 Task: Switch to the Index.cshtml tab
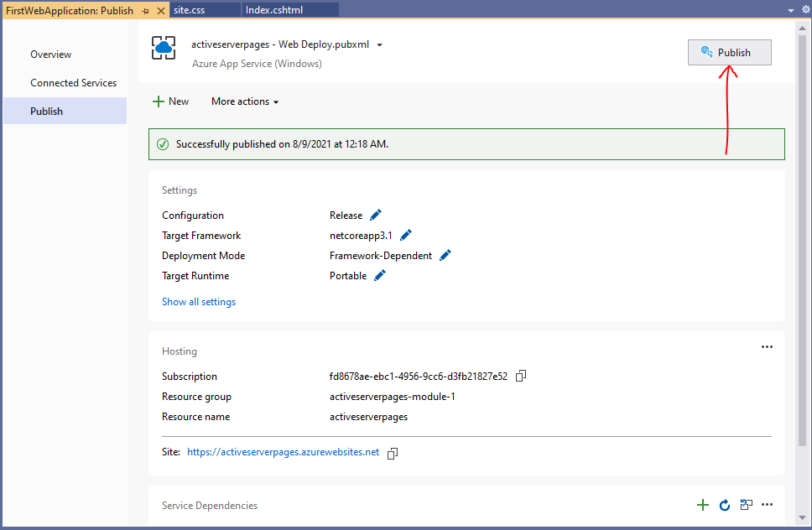point(290,10)
